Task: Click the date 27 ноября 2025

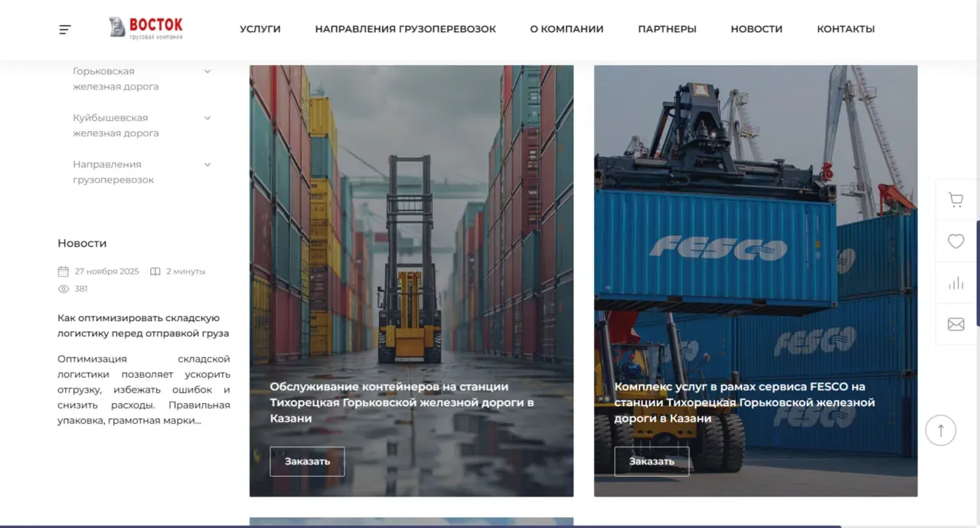Action: 106,271
